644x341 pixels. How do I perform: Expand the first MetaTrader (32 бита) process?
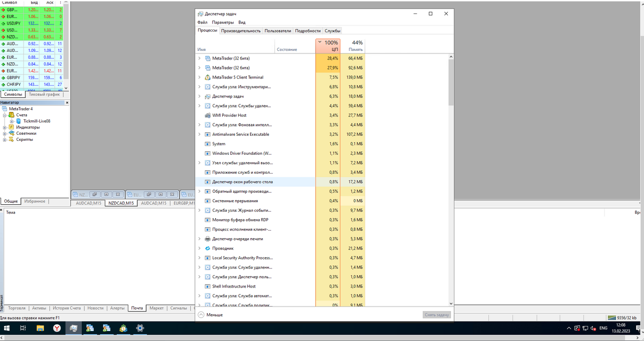200,58
